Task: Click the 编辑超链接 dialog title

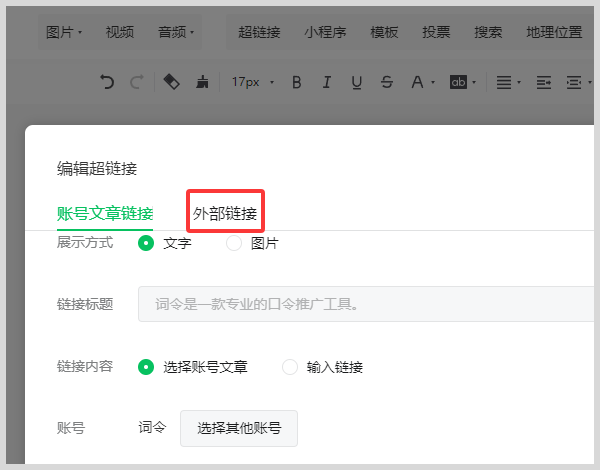Action: (97, 168)
